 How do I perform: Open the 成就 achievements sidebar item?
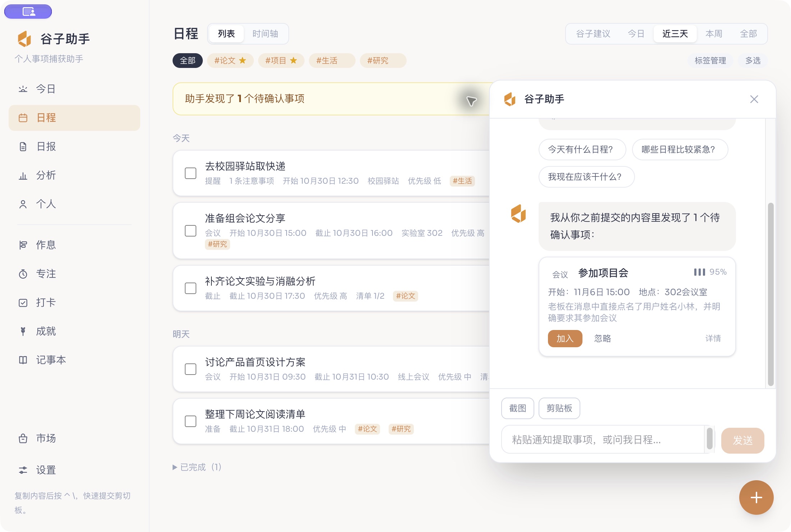[74, 331]
